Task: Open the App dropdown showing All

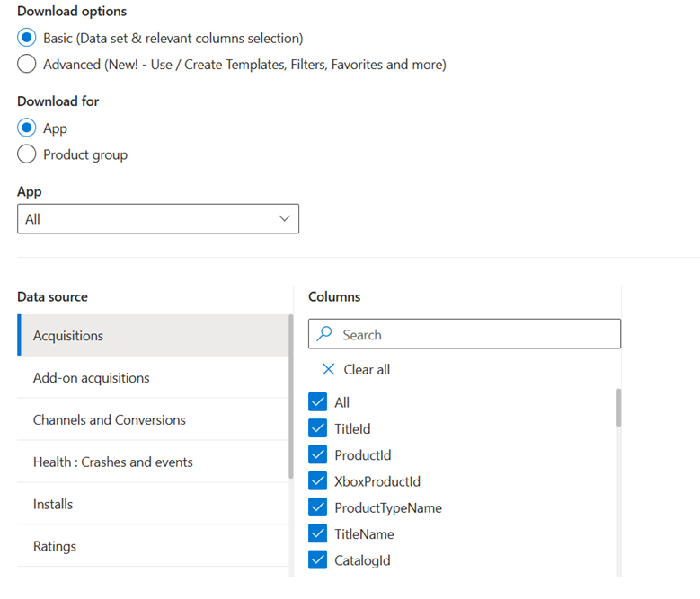Action: pyautogui.click(x=157, y=219)
